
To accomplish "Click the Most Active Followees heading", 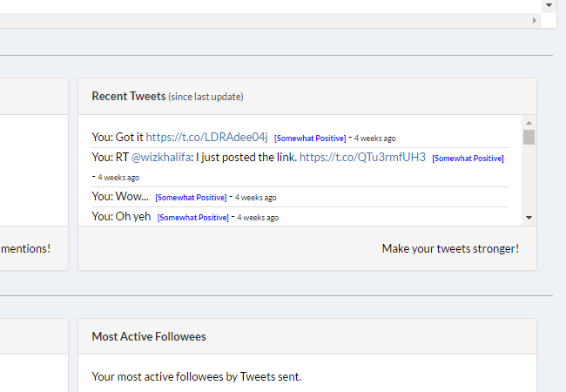I will click(x=149, y=336).
